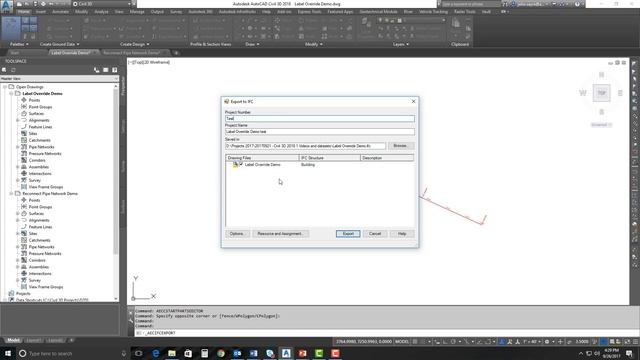The width and height of the screenshot is (640, 360).
Task: Toggle MODEL space button in status bar
Action: (x=402, y=342)
